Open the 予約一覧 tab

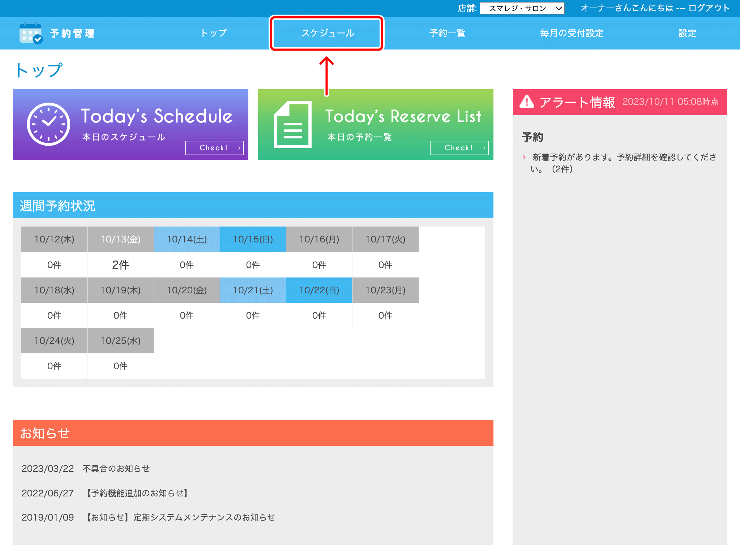click(447, 33)
